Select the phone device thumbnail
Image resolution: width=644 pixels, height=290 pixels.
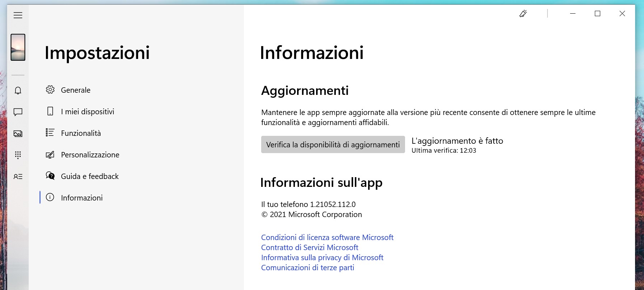point(18,47)
